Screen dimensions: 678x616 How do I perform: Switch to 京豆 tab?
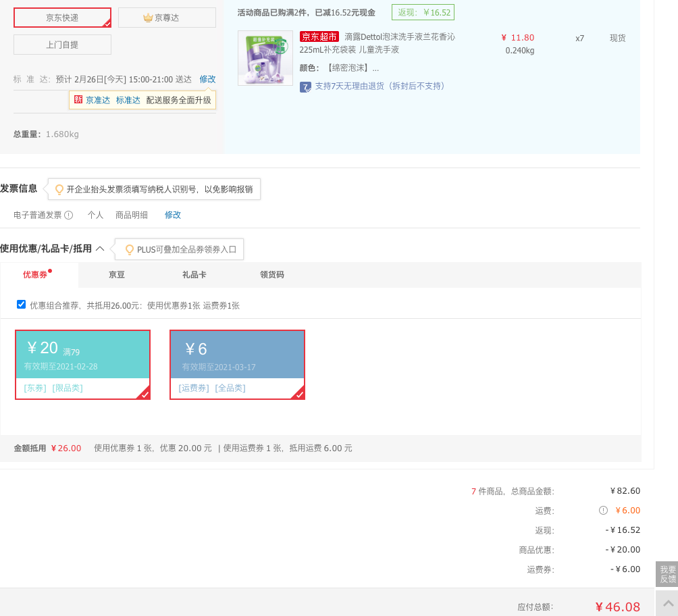pos(117,275)
